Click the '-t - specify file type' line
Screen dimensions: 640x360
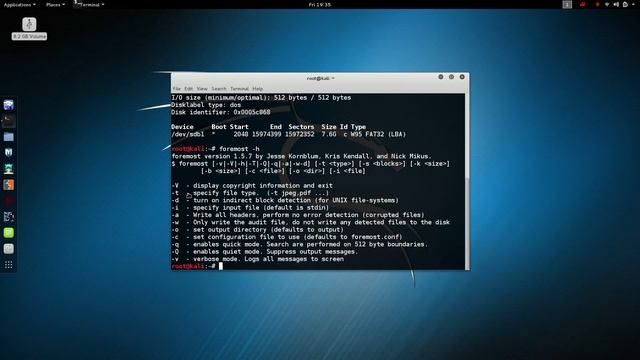coord(250,193)
